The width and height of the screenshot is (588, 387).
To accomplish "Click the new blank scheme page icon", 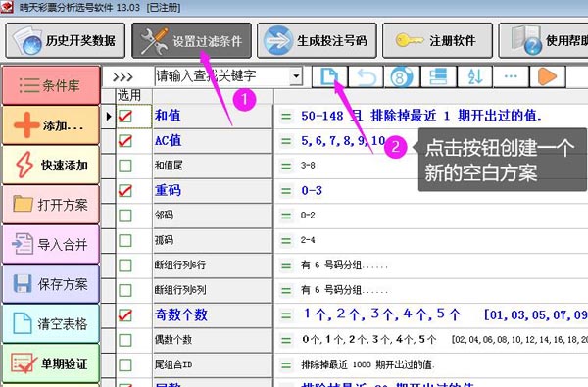I will pos(329,76).
